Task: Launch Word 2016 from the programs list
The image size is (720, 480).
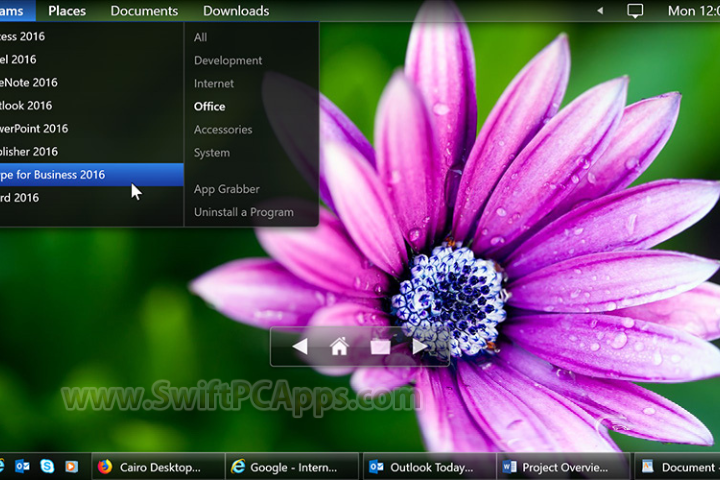Action: pos(91,198)
